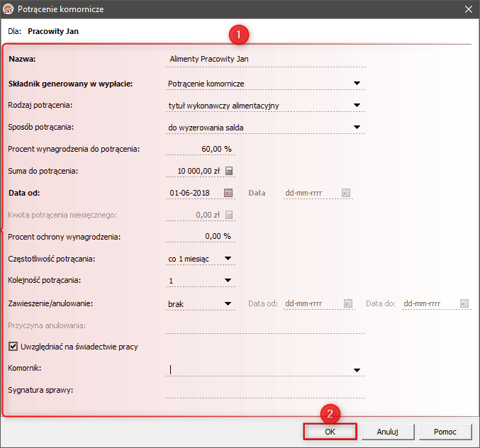This screenshot has height=448, width=480.
Task: Open Zawieszenie/anulowanie dropdown showing brak
Action: (x=228, y=303)
